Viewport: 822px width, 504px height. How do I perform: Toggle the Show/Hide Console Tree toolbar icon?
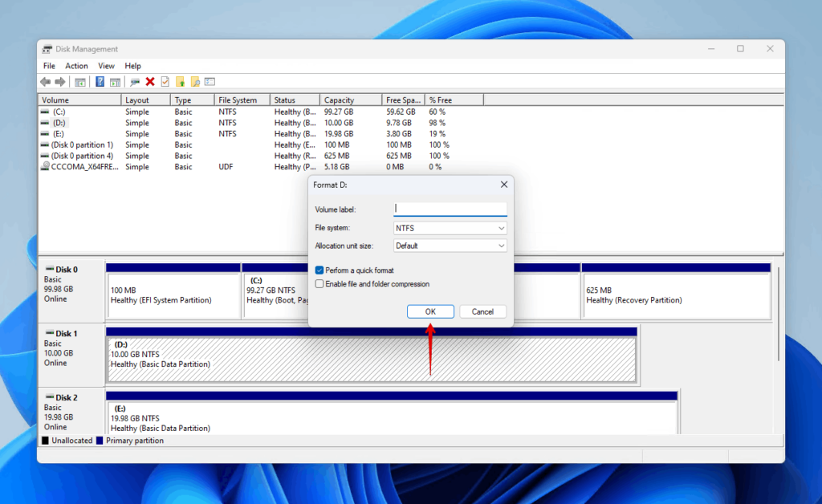coord(80,81)
